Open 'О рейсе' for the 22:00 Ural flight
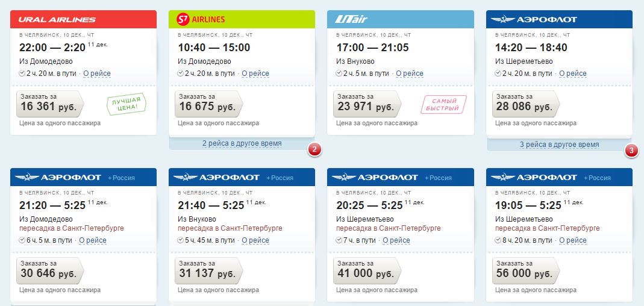 tap(97, 73)
